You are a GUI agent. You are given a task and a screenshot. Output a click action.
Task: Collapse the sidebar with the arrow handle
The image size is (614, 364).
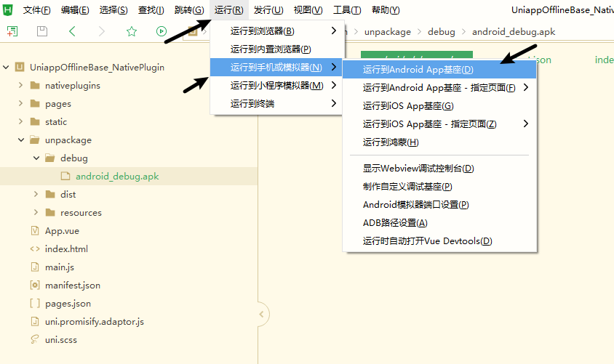pos(262,314)
